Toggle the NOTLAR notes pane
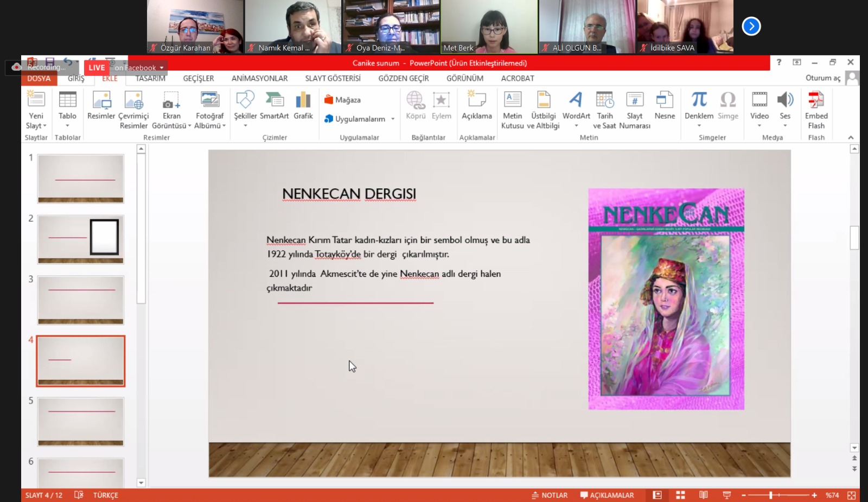Screen dimensions: 868x502 (550, 495)
